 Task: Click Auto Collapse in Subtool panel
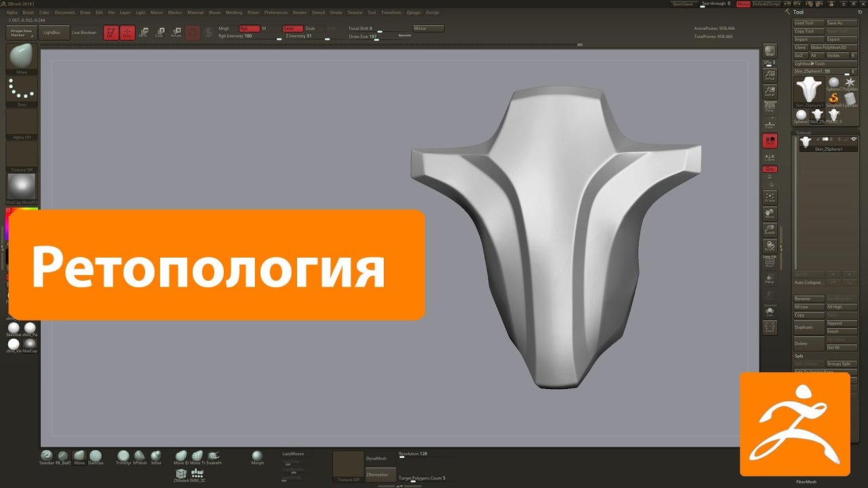(x=808, y=283)
